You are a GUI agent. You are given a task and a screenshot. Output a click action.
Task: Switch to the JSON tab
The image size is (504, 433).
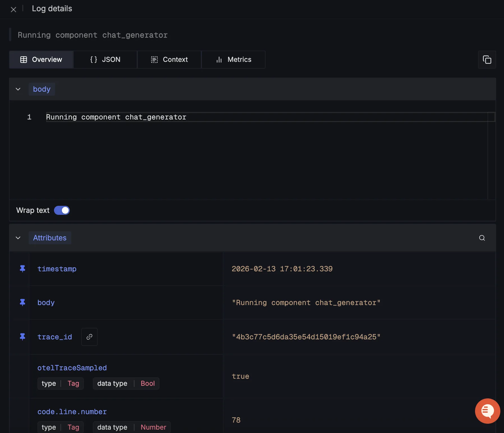point(105,60)
